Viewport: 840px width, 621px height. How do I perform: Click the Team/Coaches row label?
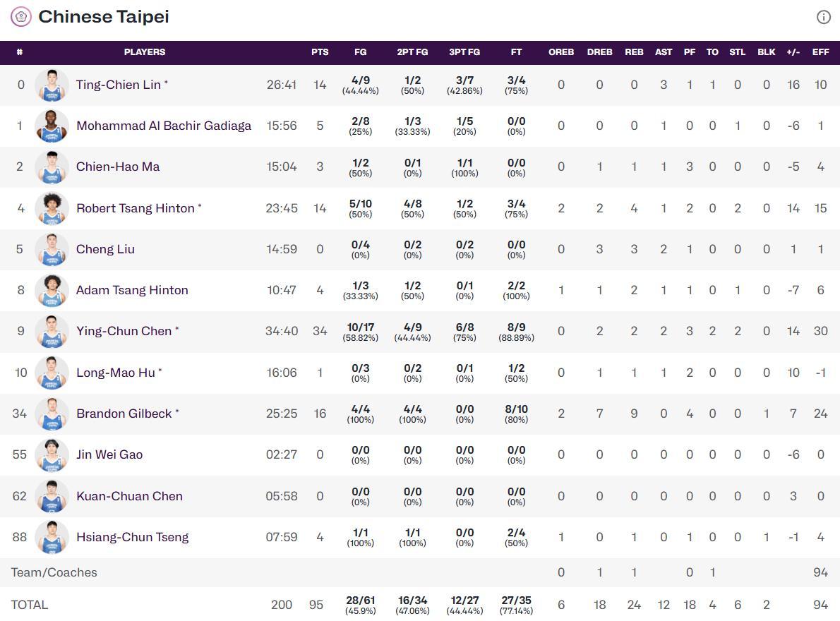pos(54,572)
